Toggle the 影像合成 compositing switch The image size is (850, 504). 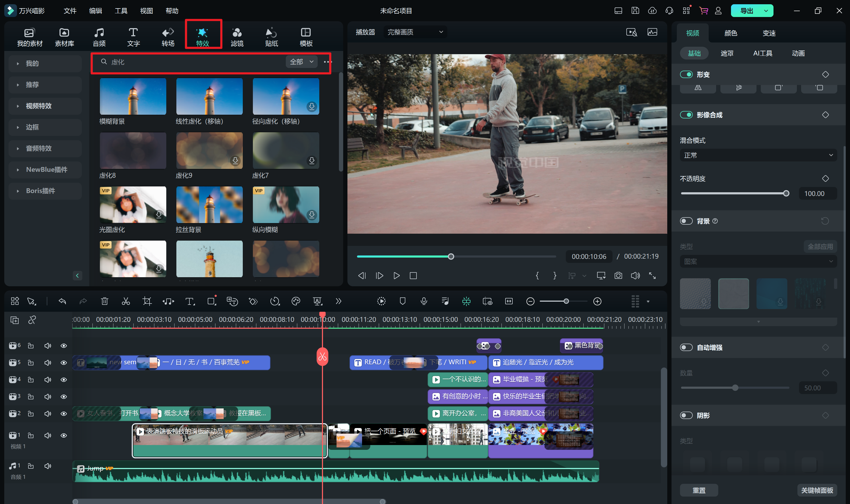(x=686, y=115)
